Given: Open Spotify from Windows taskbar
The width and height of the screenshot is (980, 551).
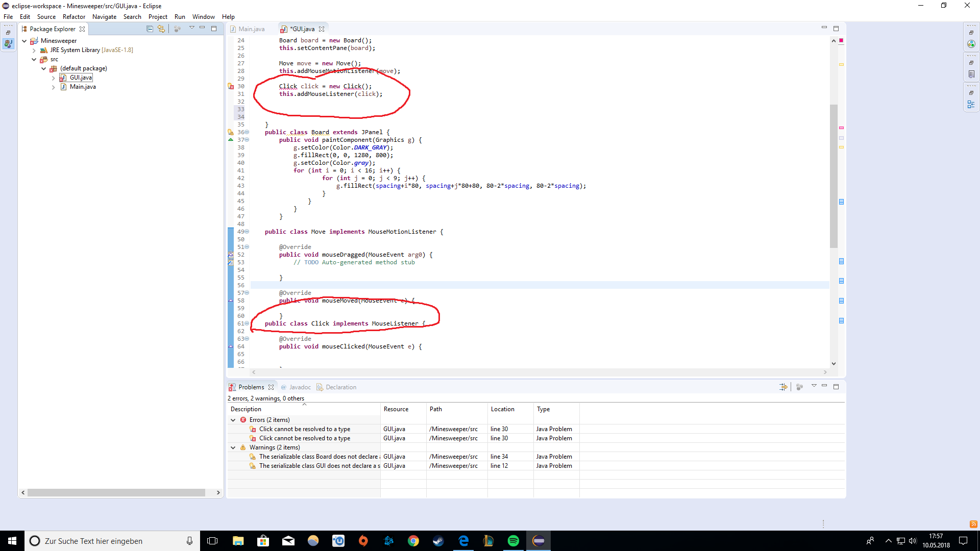Looking at the screenshot, I should coord(513,541).
